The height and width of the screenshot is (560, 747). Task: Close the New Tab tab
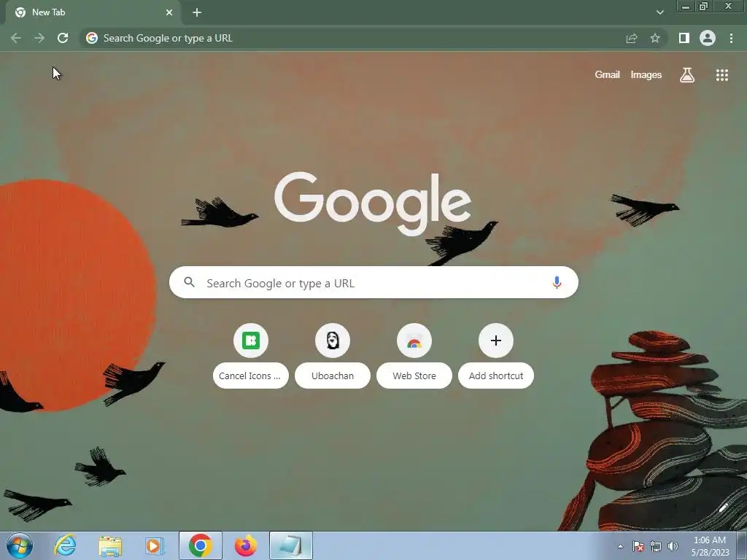point(169,12)
